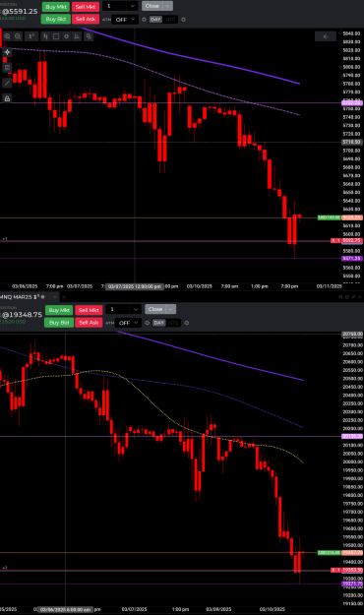Click the green USD P&L label on lower chart
The width and height of the screenshot is (364, 615).
tap(329, 553)
